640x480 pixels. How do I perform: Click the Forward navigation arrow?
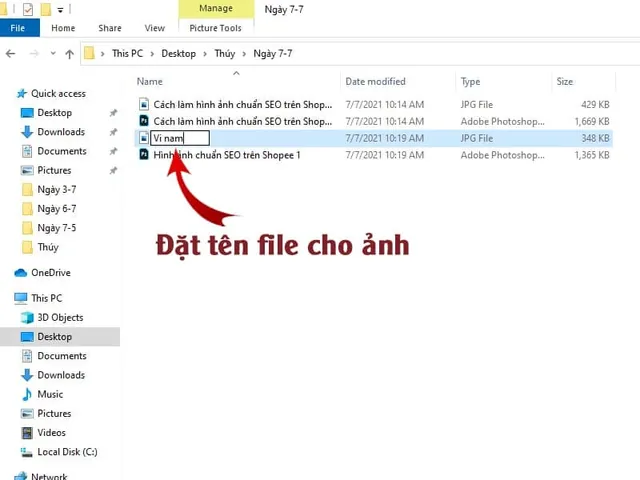coord(34,53)
